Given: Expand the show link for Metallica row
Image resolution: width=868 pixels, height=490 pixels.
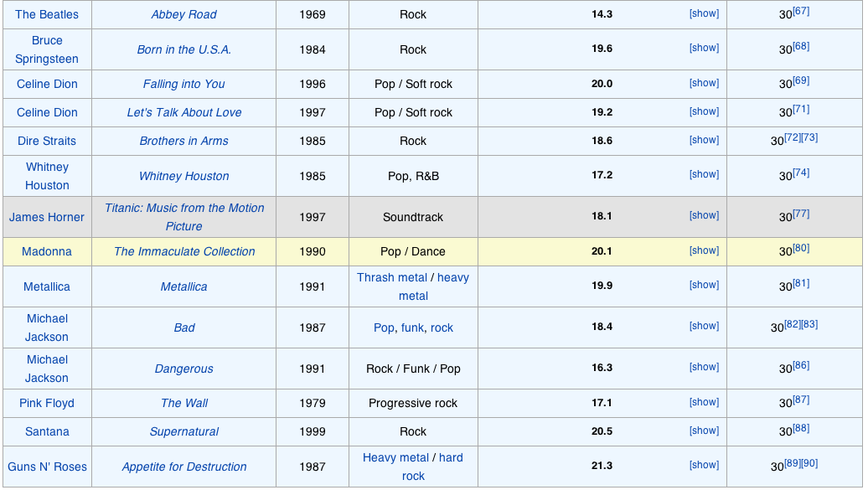Looking at the screenshot, I should [704, 284].
